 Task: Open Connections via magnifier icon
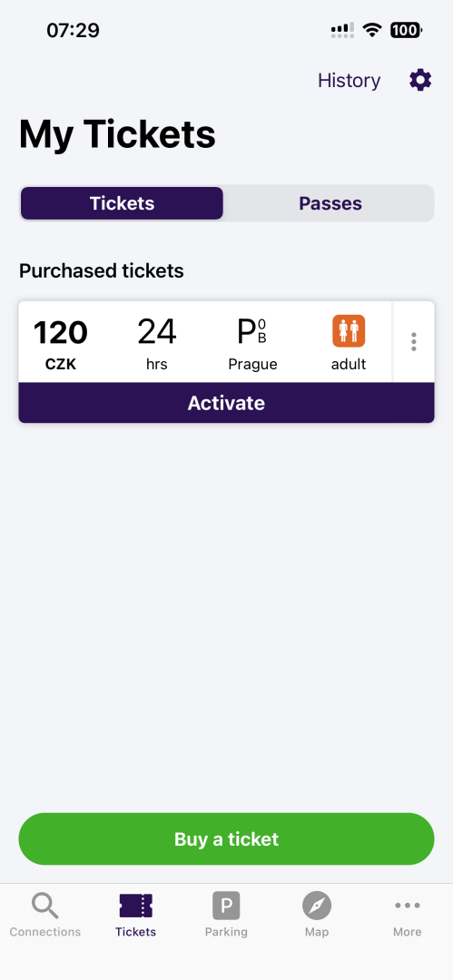[45, 906]
